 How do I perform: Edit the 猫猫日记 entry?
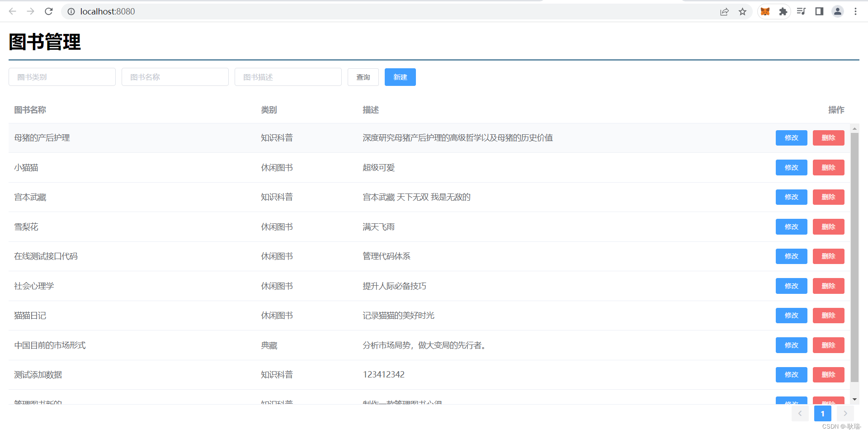point(791,316)
